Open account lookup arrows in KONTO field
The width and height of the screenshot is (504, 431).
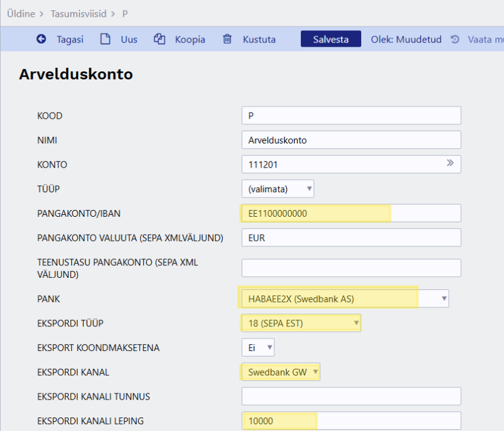click(x=450, y=164)
